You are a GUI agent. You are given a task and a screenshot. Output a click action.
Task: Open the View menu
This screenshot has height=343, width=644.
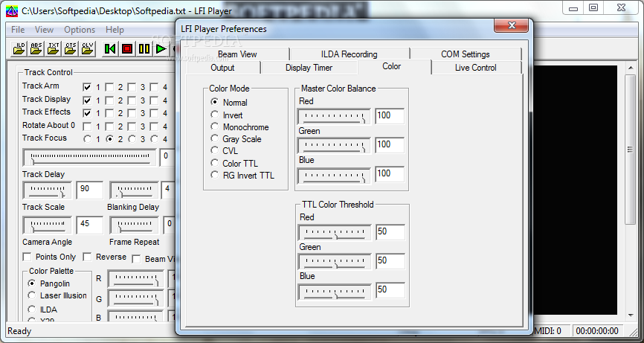[44, 30]
